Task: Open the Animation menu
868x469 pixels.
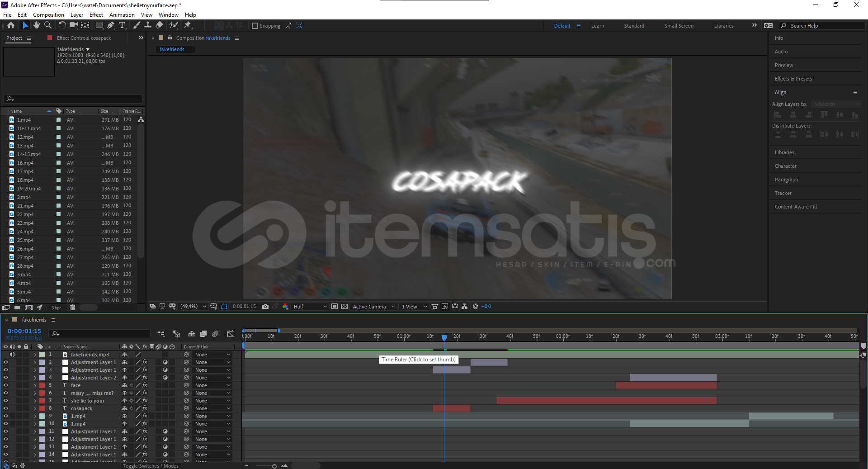Action: [122, 15]
